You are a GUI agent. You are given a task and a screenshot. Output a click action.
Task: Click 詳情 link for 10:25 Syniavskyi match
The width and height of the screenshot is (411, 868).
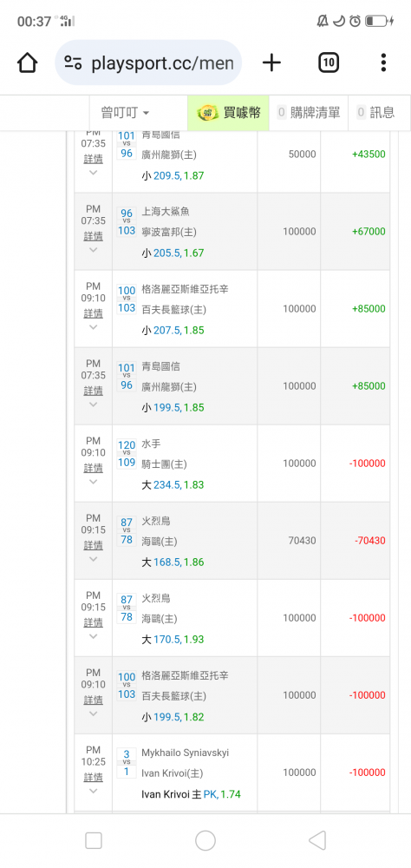click(93, 777)
